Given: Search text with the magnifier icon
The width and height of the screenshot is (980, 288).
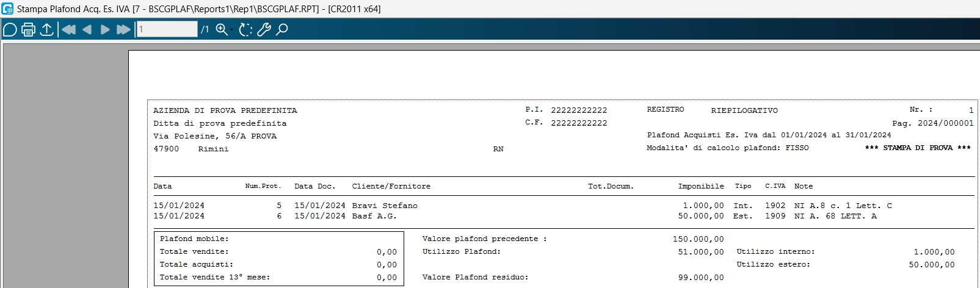Looking at the screenshot, I should (x=282, y=29).
